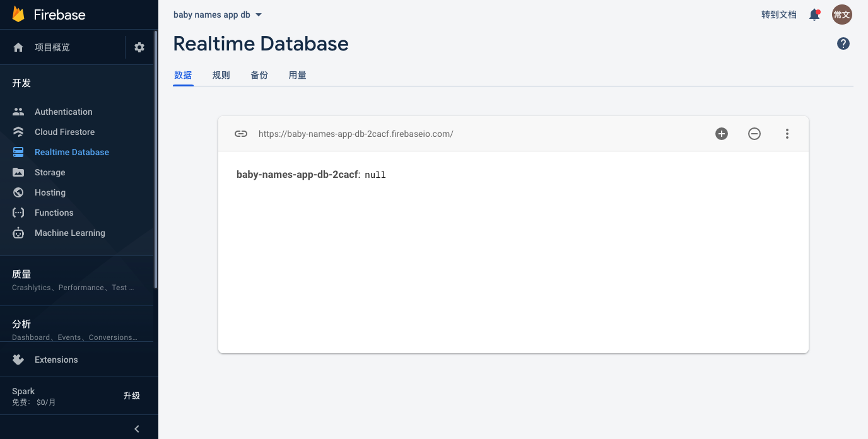Open the database options three-dot menu
This screenshot has height=439, width=868.
(787, 134)
